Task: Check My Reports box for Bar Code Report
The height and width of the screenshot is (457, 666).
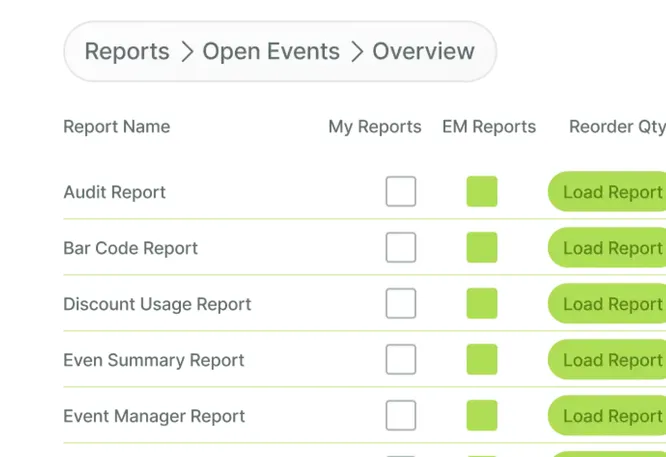Action: [x=401, y=248]
